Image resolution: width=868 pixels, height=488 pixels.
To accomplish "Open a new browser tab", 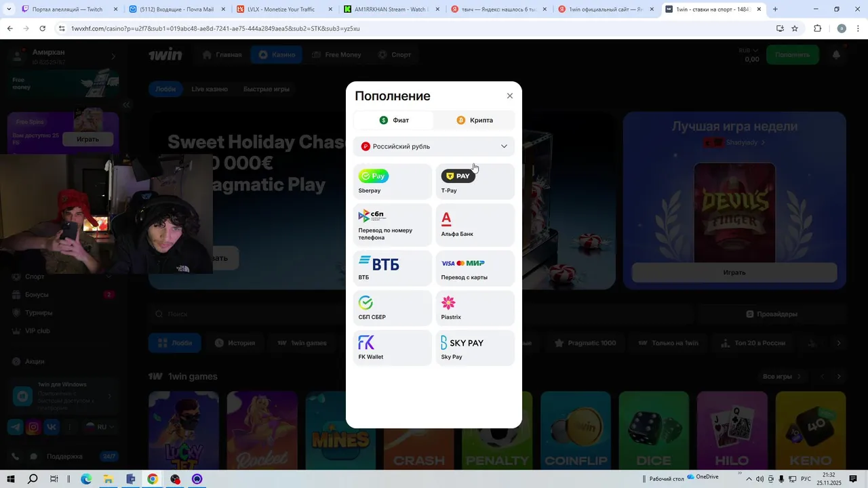I will tap(775, 9).
